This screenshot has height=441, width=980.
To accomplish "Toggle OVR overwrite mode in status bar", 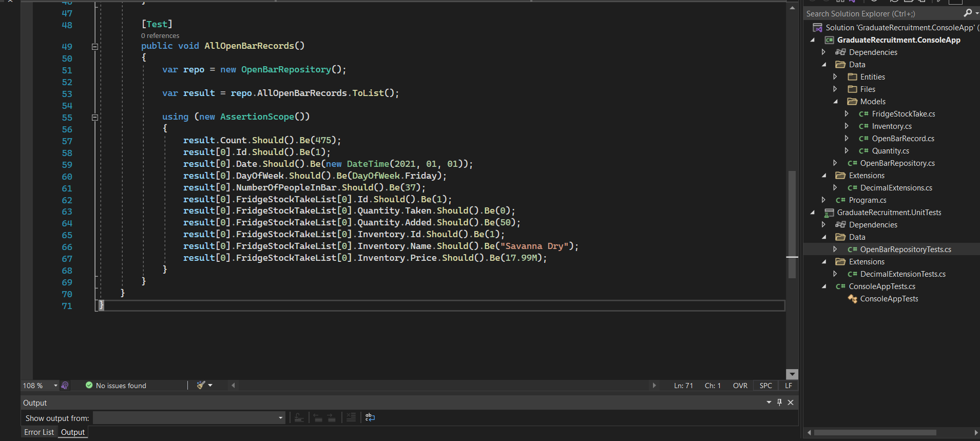I will pos(740,386).
